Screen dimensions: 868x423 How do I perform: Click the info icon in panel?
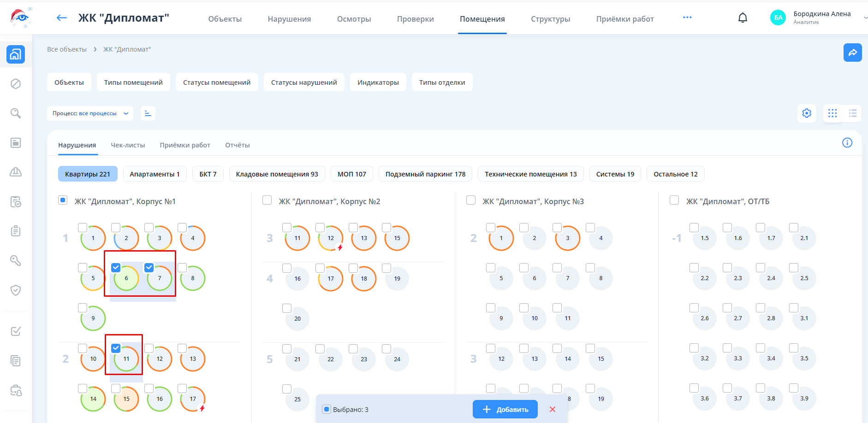click(847, 143)
